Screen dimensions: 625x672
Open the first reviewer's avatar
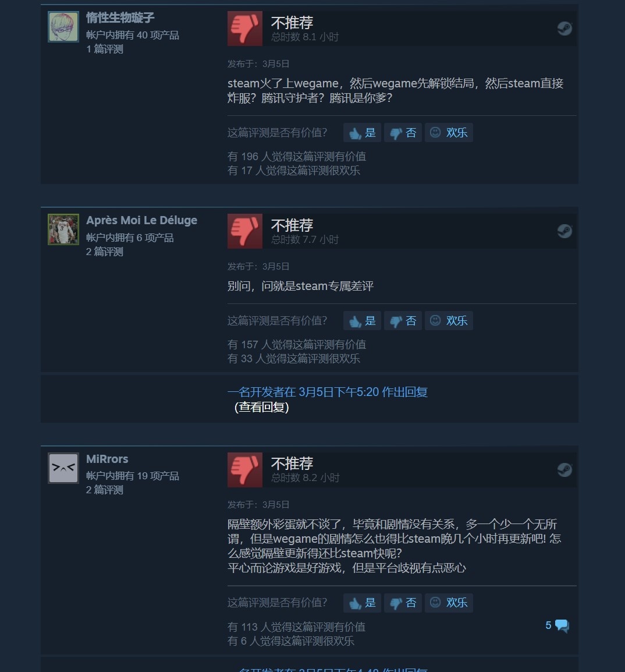pos(63,27)
